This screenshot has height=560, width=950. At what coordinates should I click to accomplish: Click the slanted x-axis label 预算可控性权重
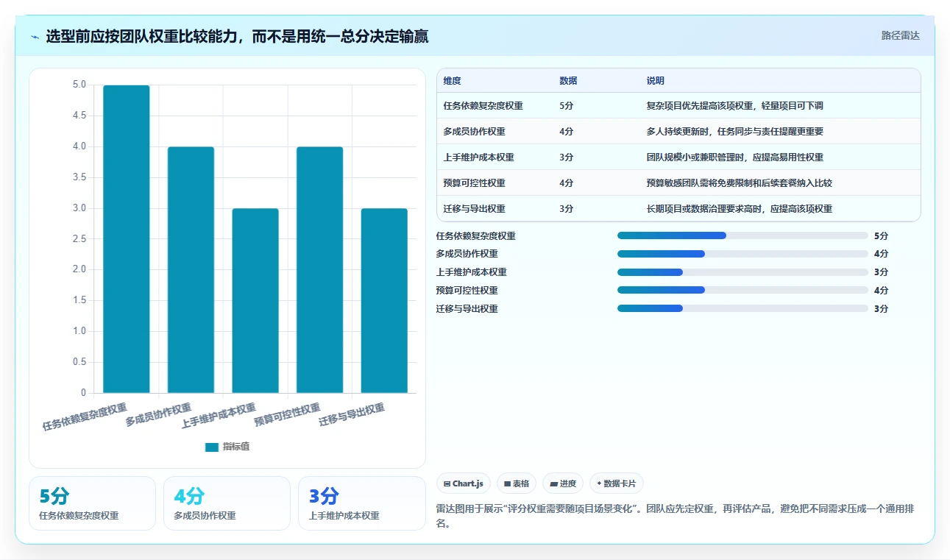click(x=287, y=416)
